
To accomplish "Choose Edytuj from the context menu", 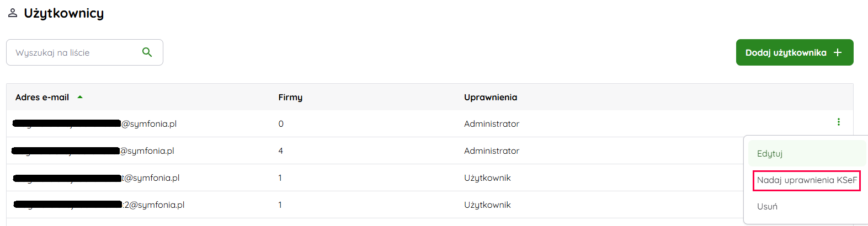I will pos(770,153).
